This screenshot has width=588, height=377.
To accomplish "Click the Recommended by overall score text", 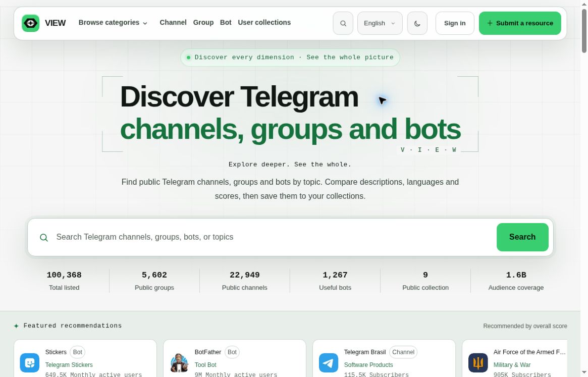I will coord(525,326).
